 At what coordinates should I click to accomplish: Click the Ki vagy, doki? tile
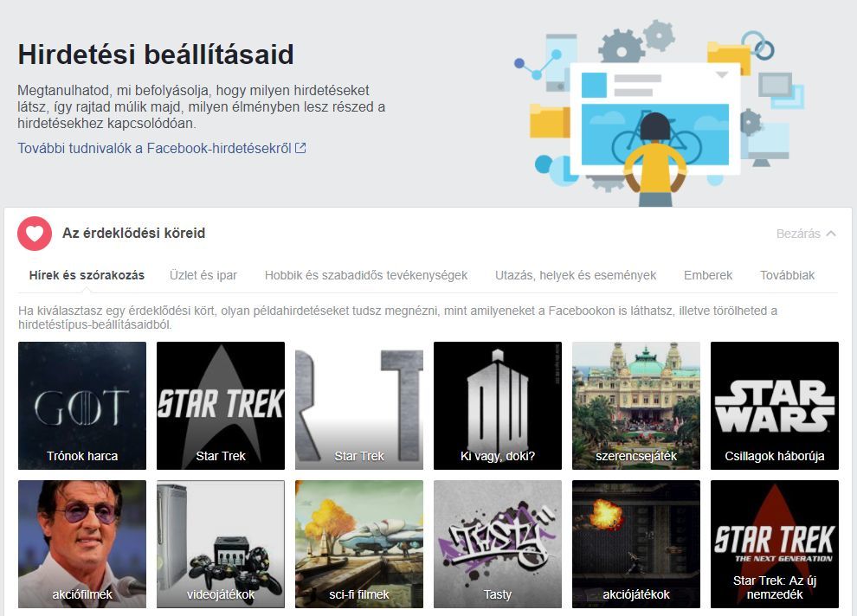498,406
